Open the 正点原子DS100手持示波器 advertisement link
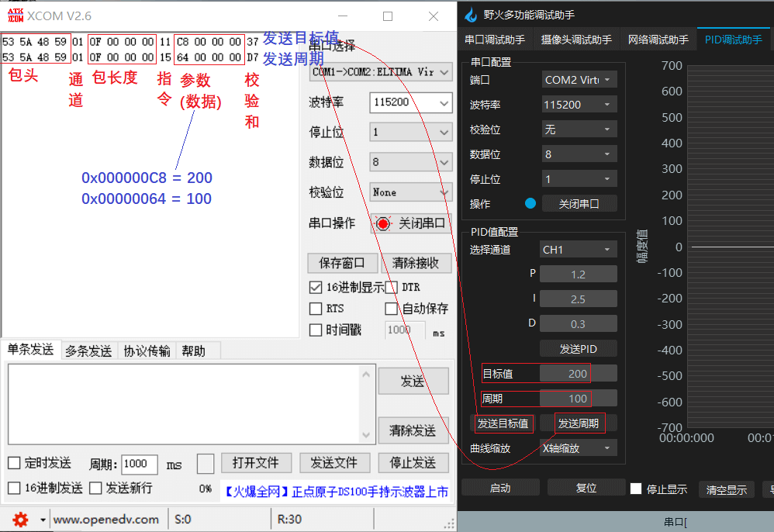Viewport: 774px width, 532px height. click(337, 492)
